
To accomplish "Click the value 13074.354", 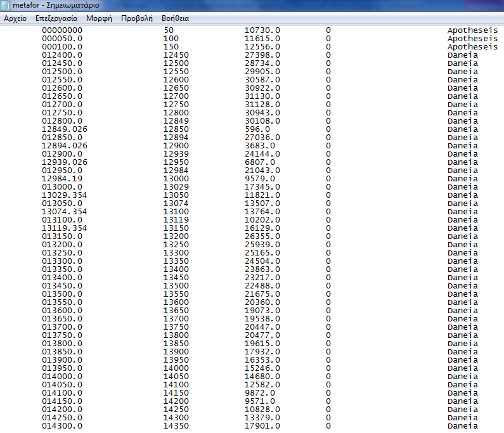I will 64,212.
